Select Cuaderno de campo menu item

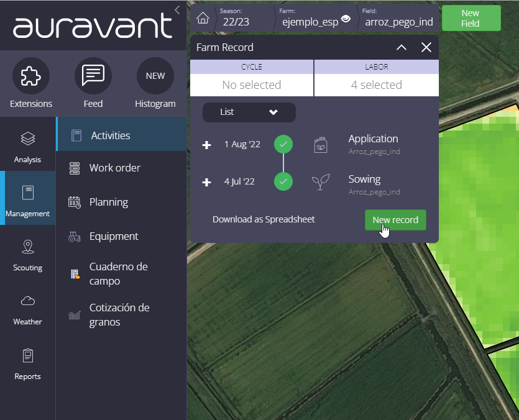tap(122, 274)
